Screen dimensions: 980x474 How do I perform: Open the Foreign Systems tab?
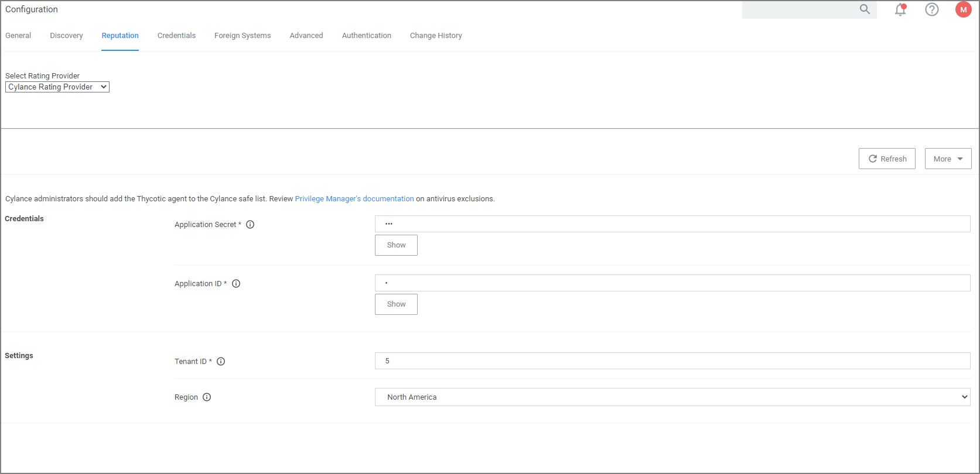(x=243, y=36)
